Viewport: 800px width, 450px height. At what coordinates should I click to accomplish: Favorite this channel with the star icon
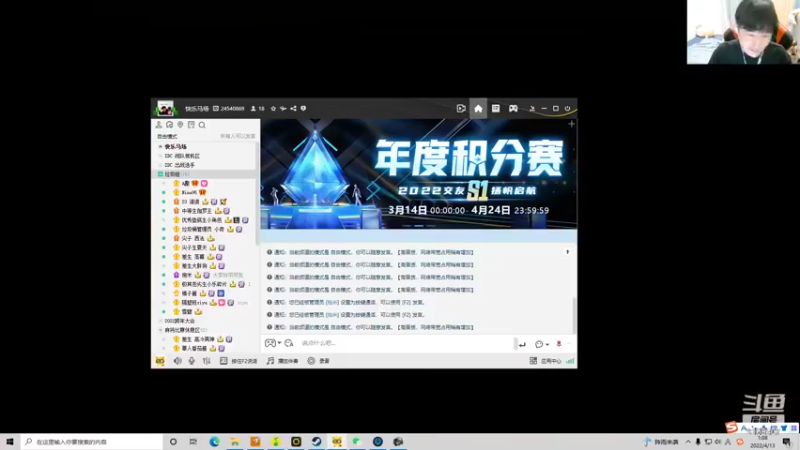(273, 109)
